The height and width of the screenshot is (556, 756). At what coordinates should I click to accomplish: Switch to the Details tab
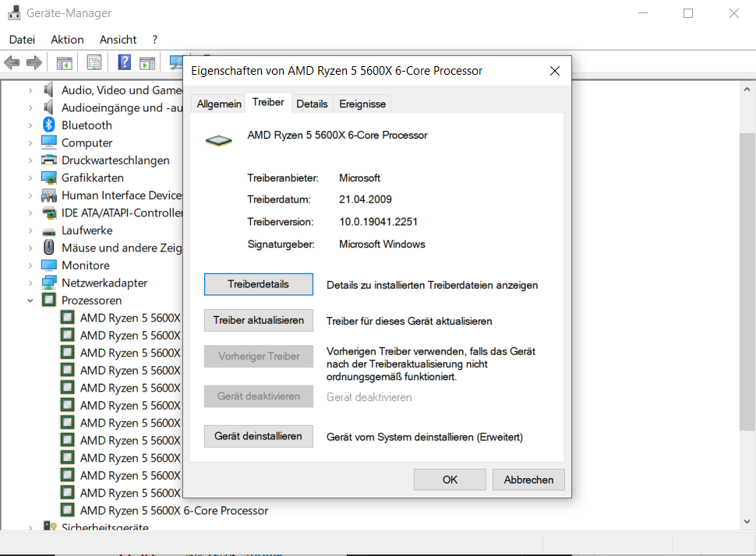(x=312, y=104)
